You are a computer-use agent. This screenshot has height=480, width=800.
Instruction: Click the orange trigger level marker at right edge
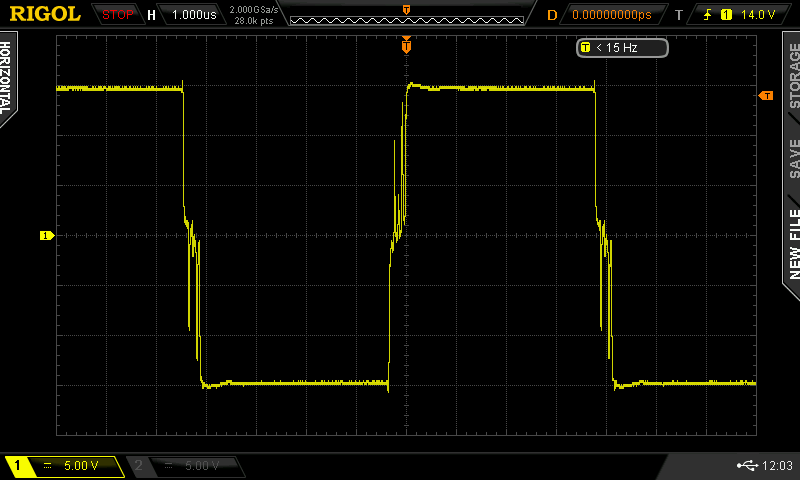coord(766,95)
